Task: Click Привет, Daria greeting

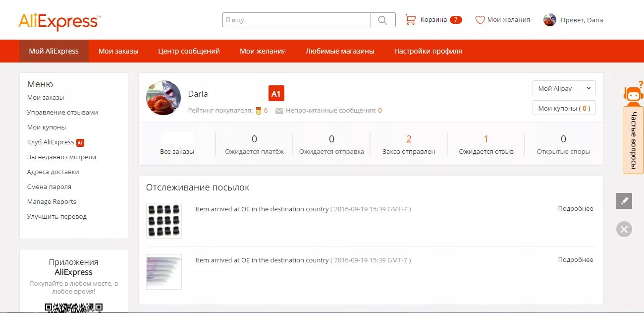Action: click(x=582, y=20)
